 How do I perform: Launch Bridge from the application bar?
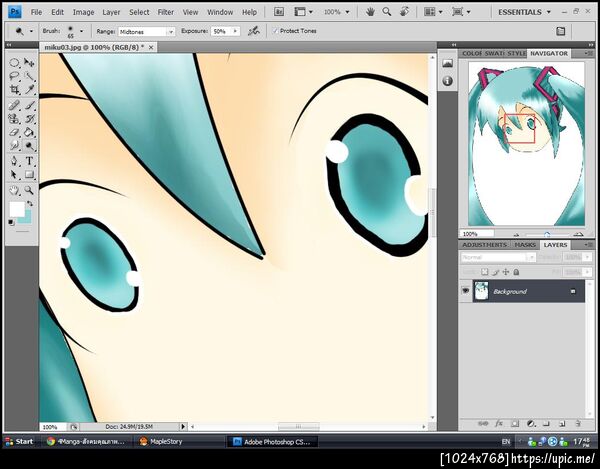point(279,12)
